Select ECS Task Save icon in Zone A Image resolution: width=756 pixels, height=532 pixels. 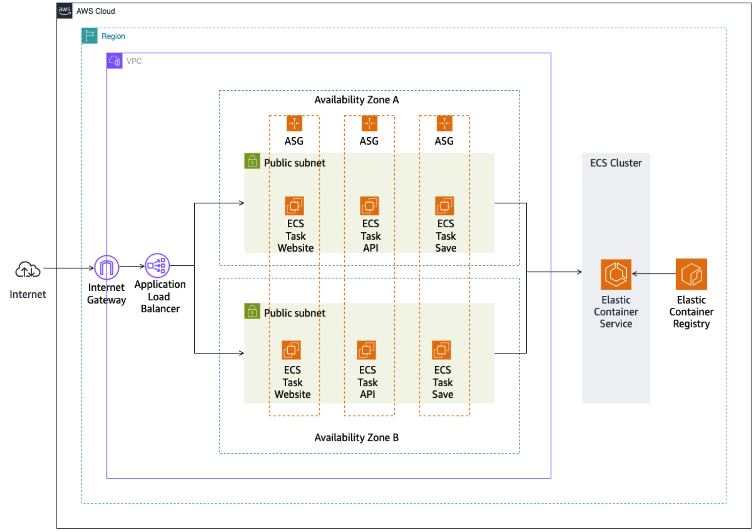(445, 206)
